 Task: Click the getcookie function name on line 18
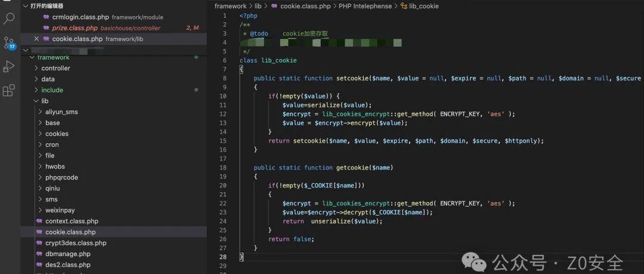point(352,167)
